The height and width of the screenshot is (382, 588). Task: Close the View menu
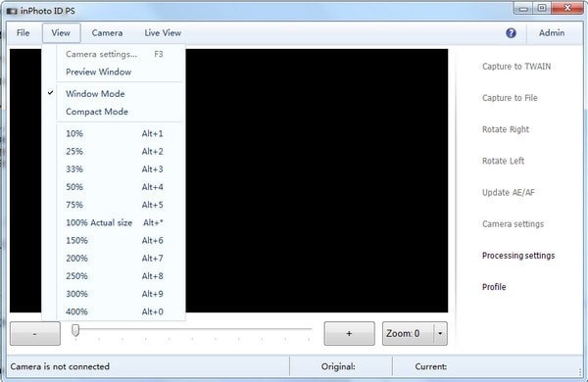(61, 33)
